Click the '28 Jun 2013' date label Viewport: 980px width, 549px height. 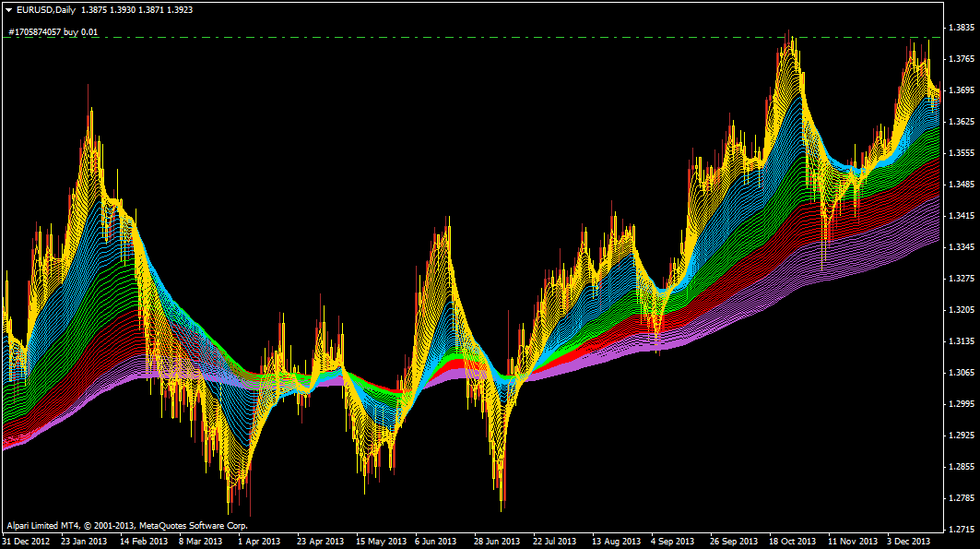tap(496, 542)
